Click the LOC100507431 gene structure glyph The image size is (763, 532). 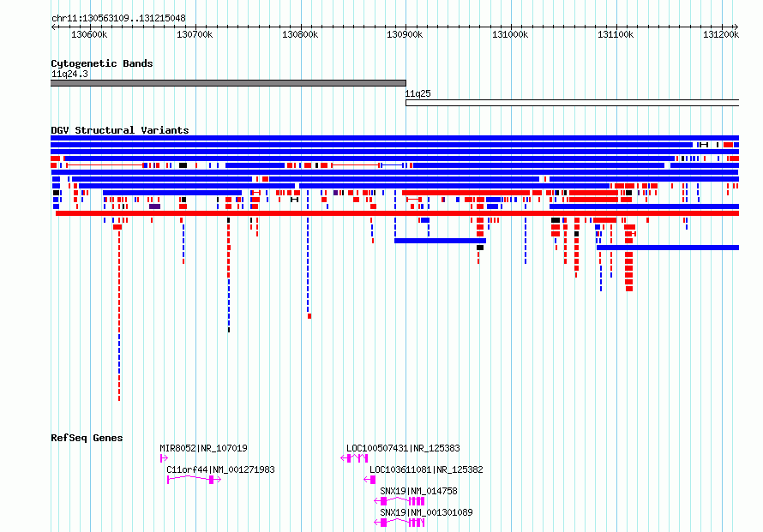[354, 458]
